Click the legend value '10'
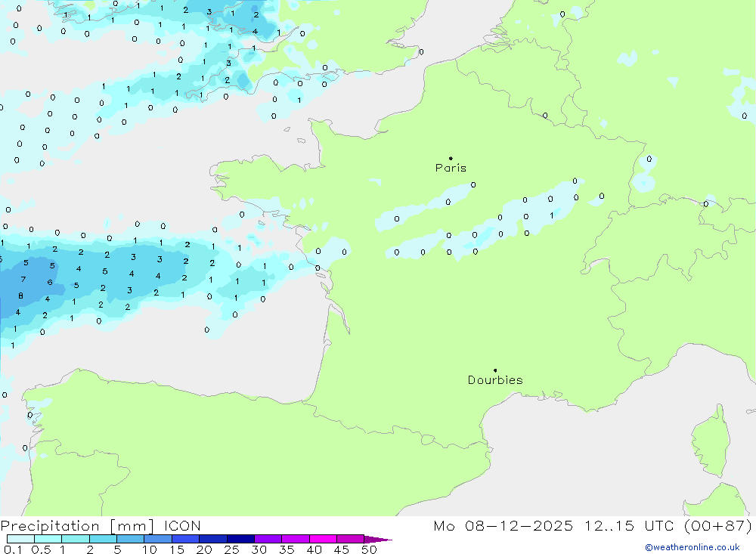756x554 pixels. (x=150, y=549)
